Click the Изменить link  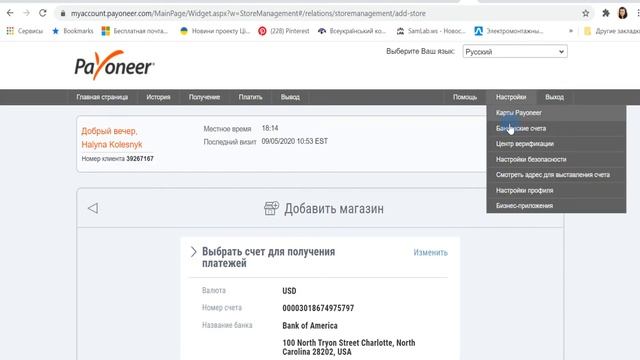click(431, 253)
